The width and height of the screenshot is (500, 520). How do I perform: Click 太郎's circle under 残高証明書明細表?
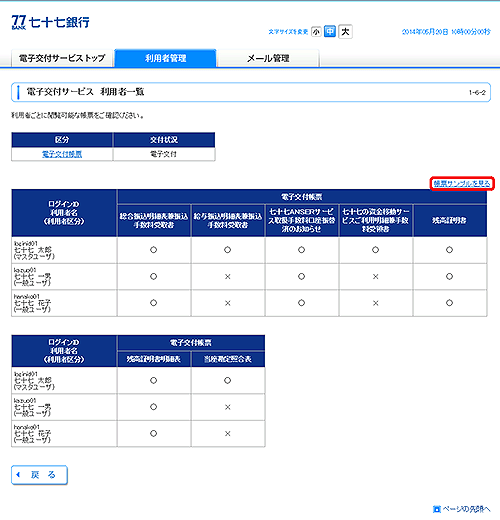click(x=153, y=380)
